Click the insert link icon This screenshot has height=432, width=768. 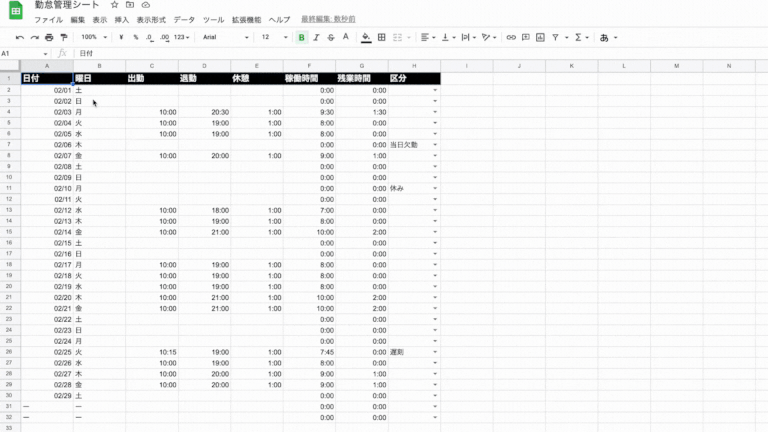[511, 37]
